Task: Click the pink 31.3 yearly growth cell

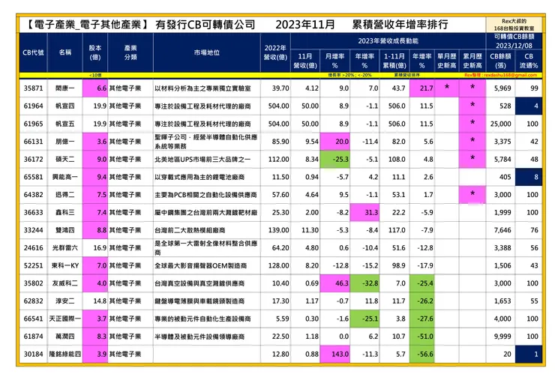Action: (x=364, y=212)
